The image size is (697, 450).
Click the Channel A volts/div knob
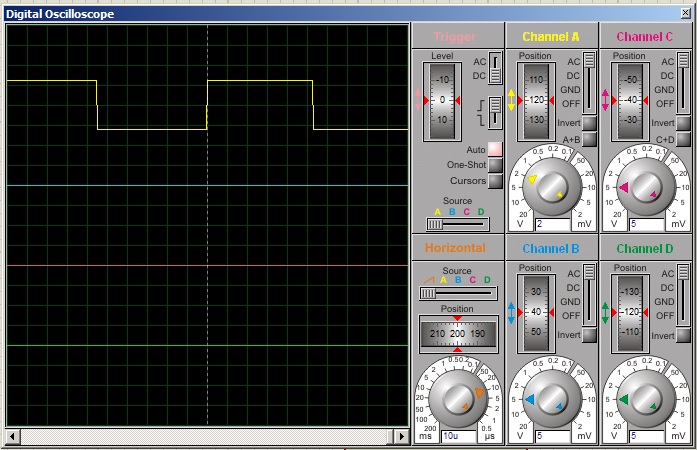tap(552, 187)
